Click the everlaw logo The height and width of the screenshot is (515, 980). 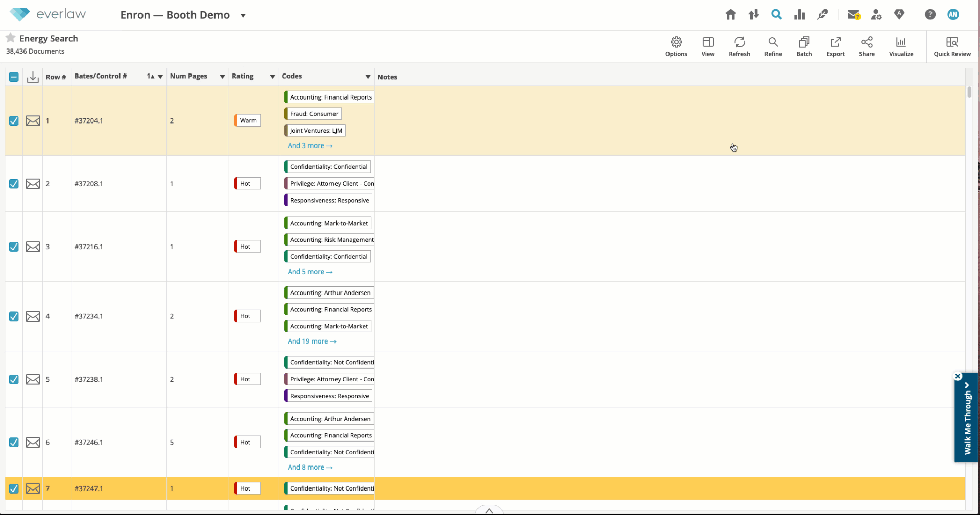pyautogui.click(x=48, y=14)
